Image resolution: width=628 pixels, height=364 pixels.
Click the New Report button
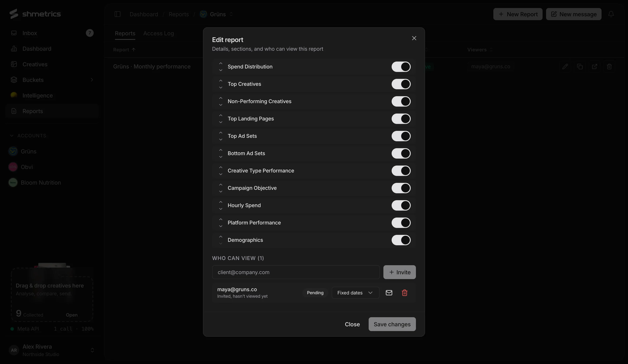pyautogui.click(x=518, y=14)
